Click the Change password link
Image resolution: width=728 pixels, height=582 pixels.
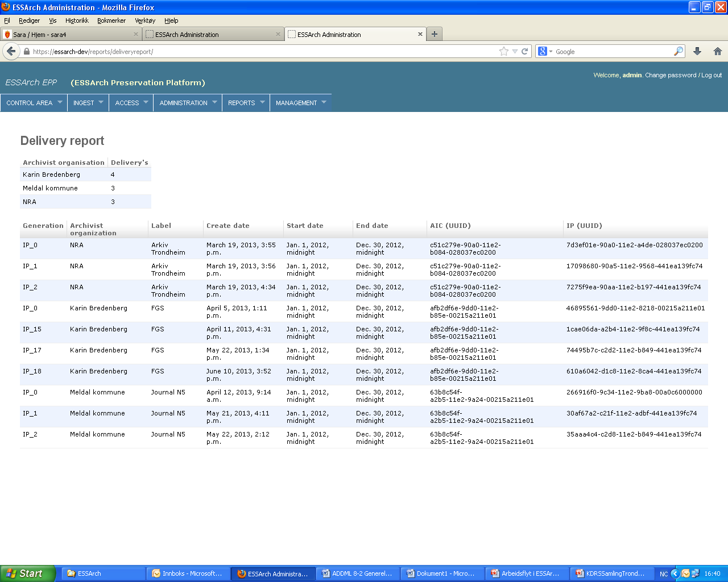coord(671,75)
